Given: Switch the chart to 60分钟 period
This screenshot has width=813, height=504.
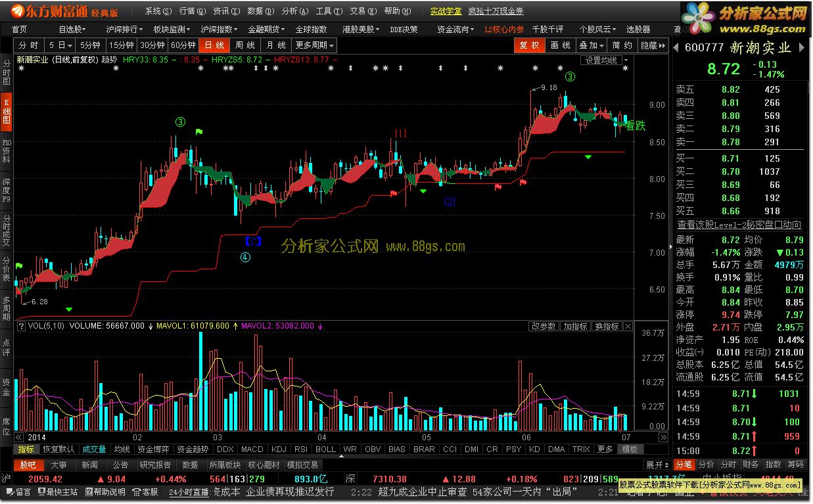Looking at the screenshot, I should [x=183, y=45].
